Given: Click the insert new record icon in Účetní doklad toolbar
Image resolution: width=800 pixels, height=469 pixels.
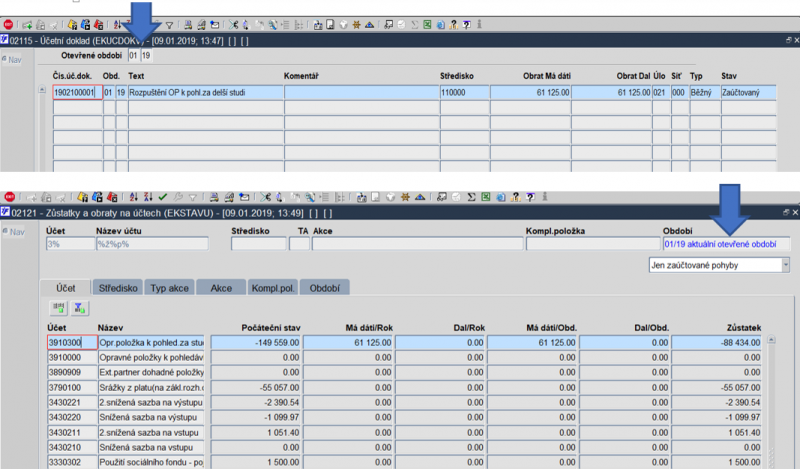Looking at the screenshot, I should (x=27, y=24).
